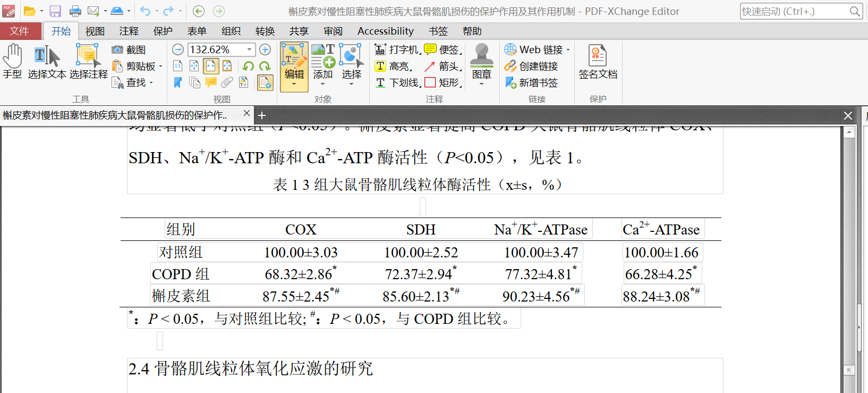Viewport: 868px width, 393px height.
Task: Go to previous view (back arrow)
Action: tap(199, 11)
